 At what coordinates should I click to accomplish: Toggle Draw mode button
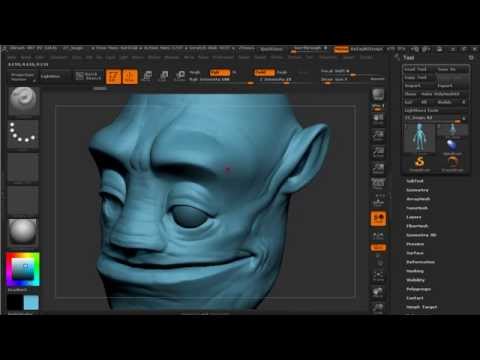click(130, 76)
